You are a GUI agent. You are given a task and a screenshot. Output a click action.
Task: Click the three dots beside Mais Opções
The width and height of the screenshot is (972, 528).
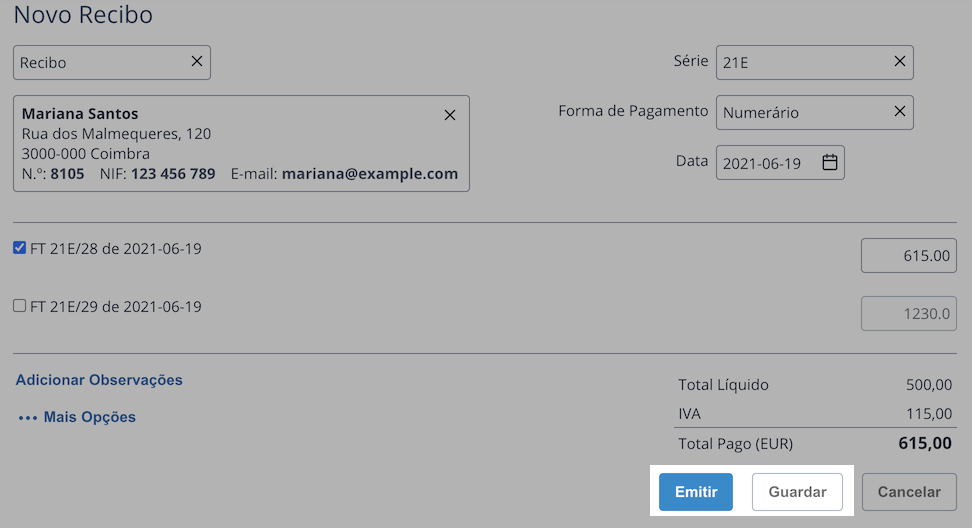(x=27, y=418)
